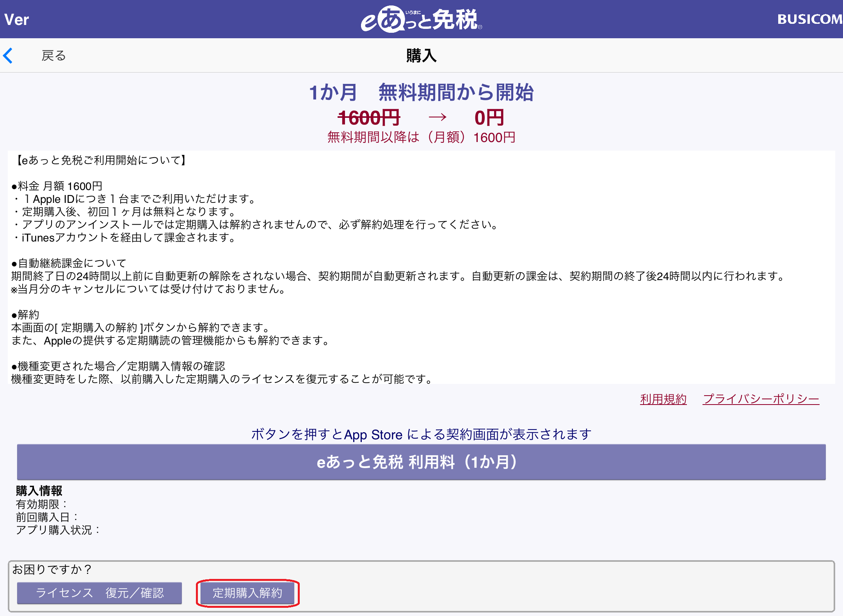This screenshot has height=616, width=843.
Task: Tap the eあっと免税 logo in header
Action: point(421,20)
